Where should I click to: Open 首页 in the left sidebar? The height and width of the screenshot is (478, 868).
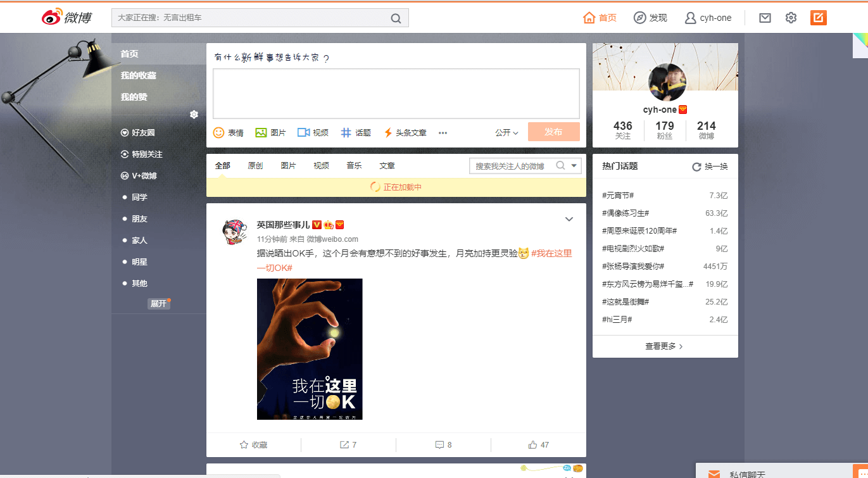159,54
